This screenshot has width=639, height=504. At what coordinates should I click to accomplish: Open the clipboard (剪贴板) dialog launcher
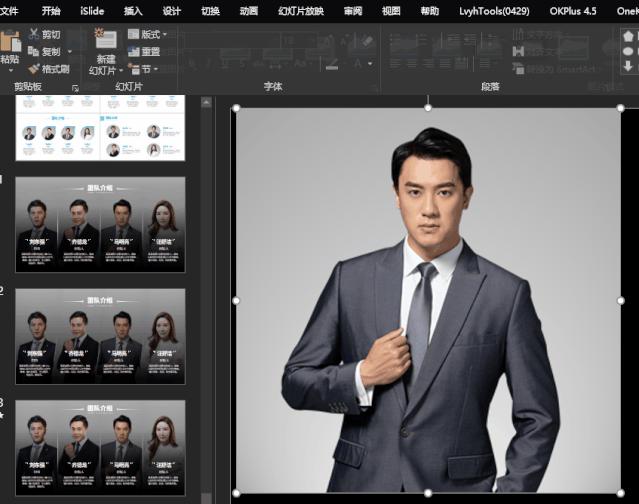(75, 88)
